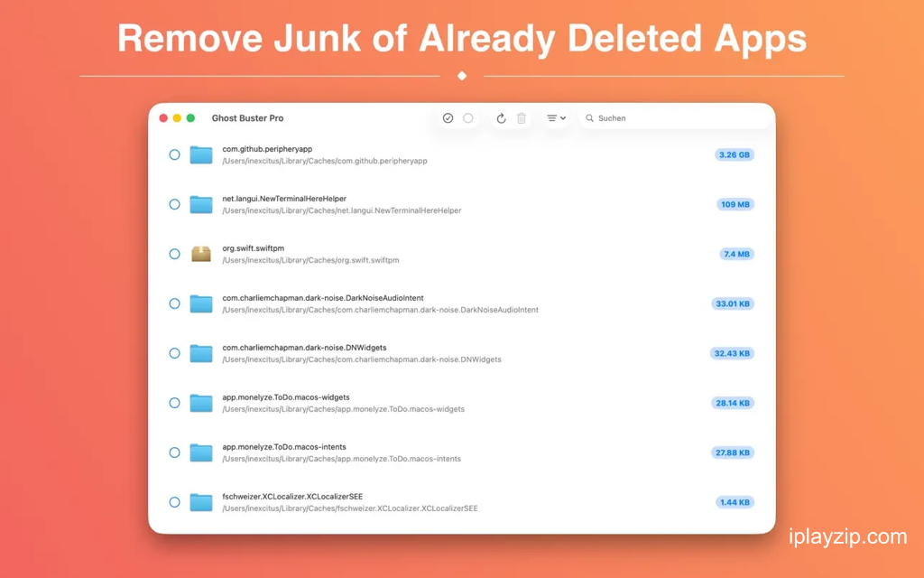Click the 109 MB size badge
Image resolution: width=924 pixels, height=578 pixels.
[x=735, y=204]
